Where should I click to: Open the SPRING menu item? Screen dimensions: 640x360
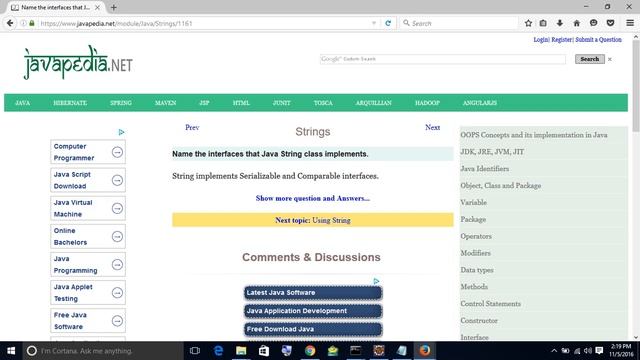121,103
